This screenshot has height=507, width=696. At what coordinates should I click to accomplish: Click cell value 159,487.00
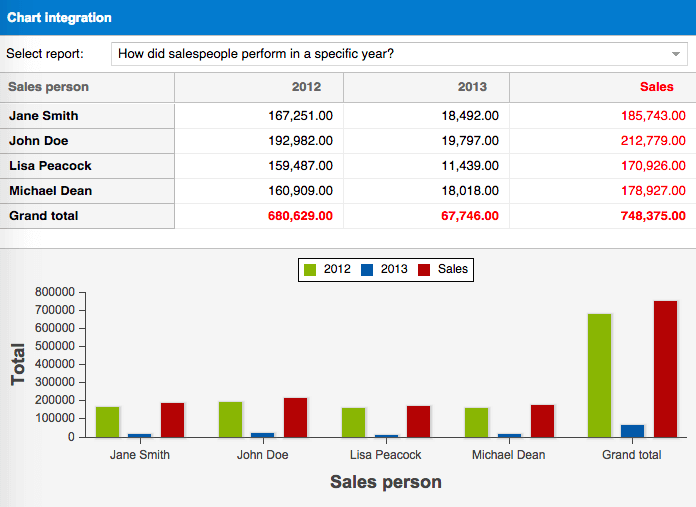[301, 166]
